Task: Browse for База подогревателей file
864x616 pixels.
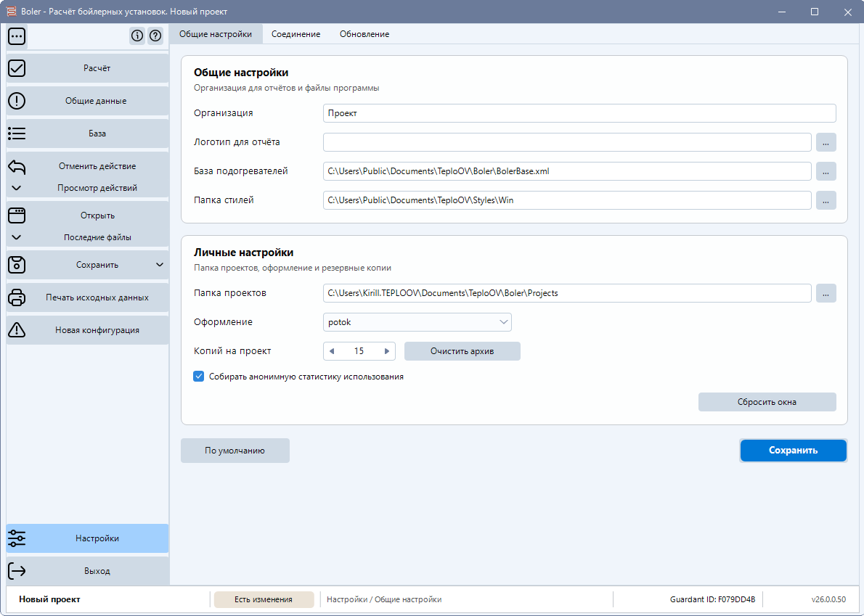Action: (x=826, y=171)
